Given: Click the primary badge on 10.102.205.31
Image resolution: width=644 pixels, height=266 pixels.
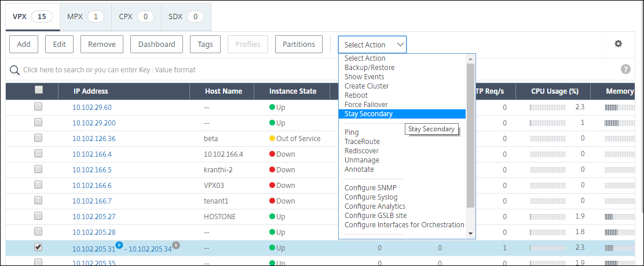Looking at the screenshot, I should pyautogui.click(x=120, y=245).
